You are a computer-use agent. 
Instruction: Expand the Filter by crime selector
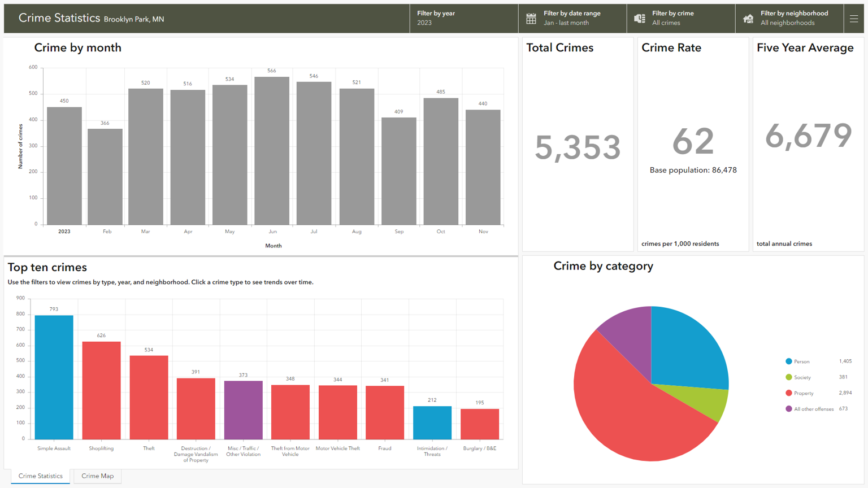(681, 19)
